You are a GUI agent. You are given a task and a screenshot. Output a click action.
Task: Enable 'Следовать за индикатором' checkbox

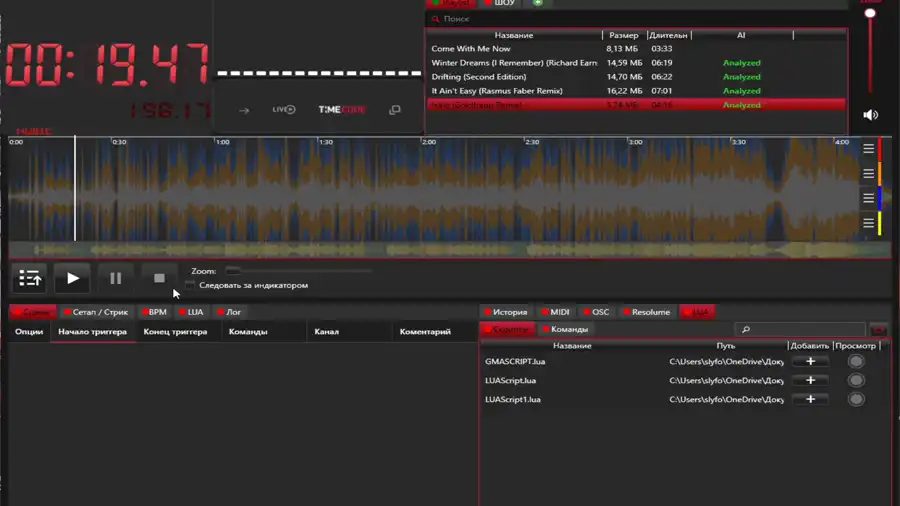[x=190, y=286]
